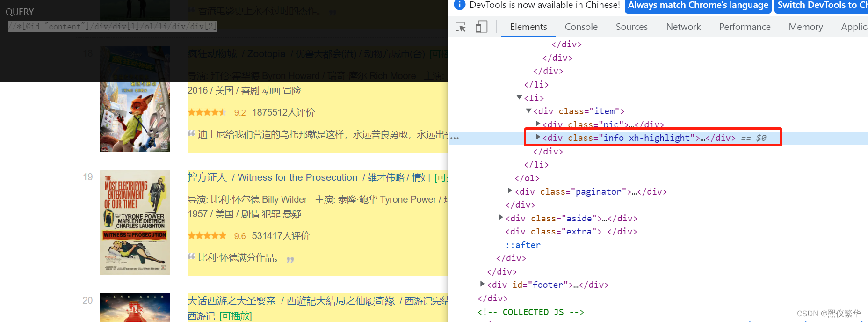
Task: Click the 9.6 rating score
Action: (240, 236)
